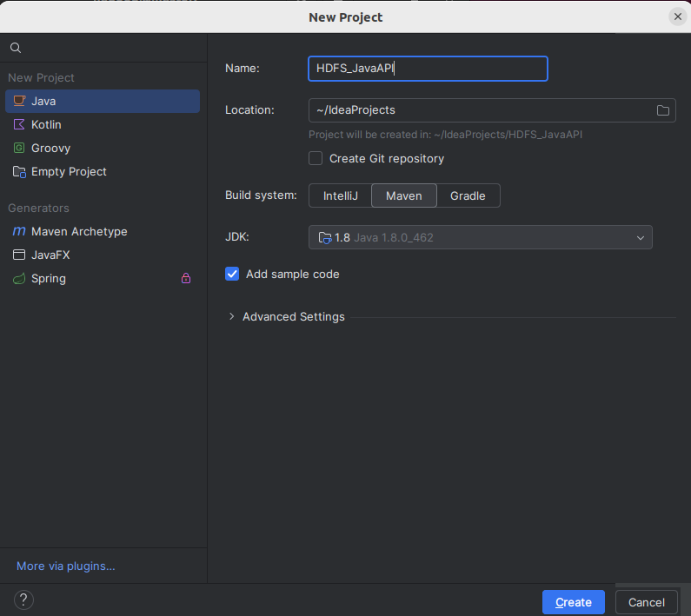The width and height of the screenshot is (691, 616).
Task: Open the Maven Archetype generator icon
Action: click(x=19, y=231)
